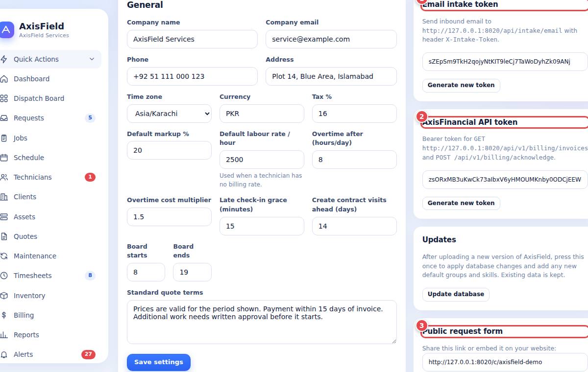
Task: Go to Timesheets page
Action: coord(48,276)
